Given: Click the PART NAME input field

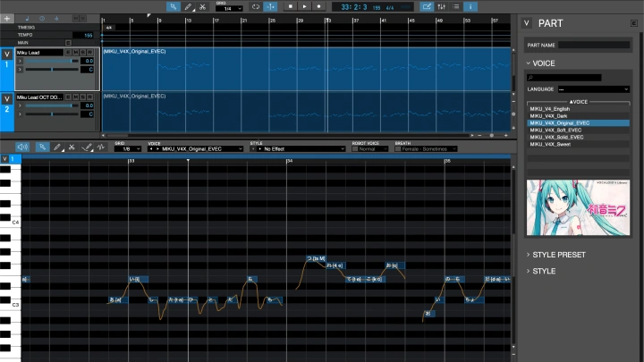Looking at the screenshot, I should click(594, 46).
